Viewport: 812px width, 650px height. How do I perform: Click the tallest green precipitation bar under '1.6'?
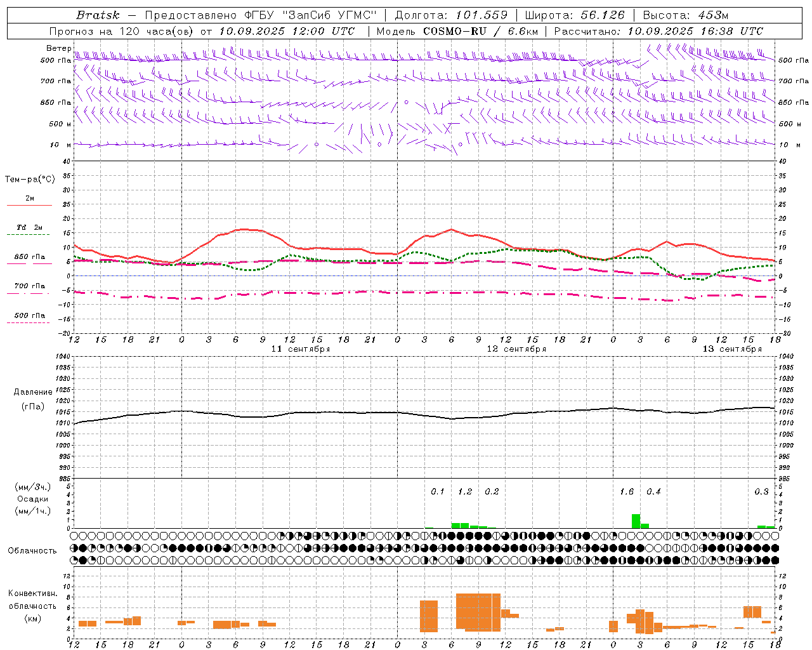(636, 521)
